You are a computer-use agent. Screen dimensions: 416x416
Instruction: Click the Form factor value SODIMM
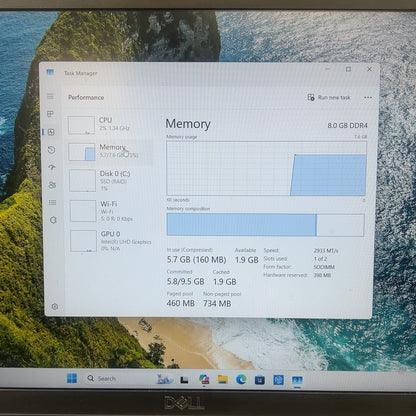click(x=324, y=267)
